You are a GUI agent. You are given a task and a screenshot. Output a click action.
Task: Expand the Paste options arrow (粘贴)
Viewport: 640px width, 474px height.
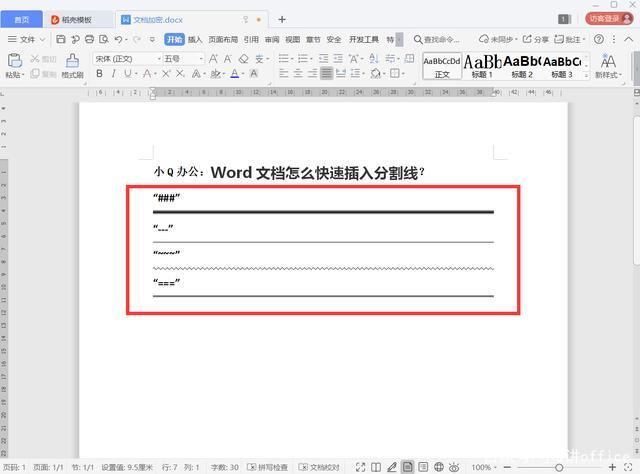[x=23, y=75]
